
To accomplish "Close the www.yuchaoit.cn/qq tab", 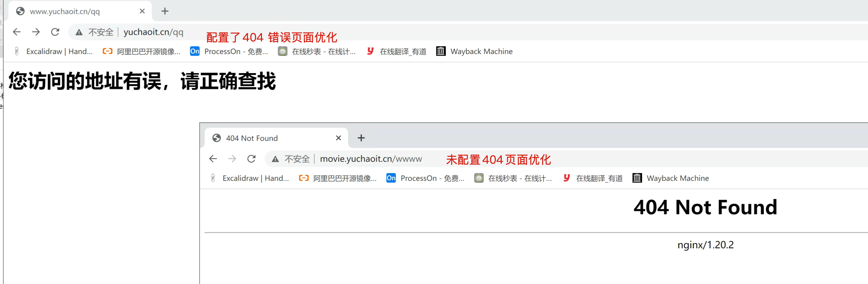I will (142, 11).
